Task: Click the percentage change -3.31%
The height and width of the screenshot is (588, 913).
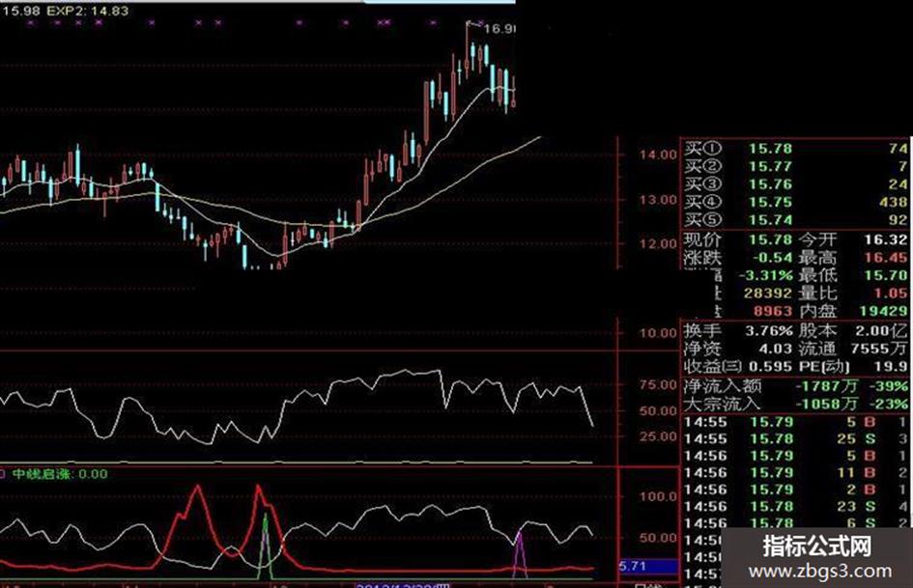Action: (x=765, y=275)
